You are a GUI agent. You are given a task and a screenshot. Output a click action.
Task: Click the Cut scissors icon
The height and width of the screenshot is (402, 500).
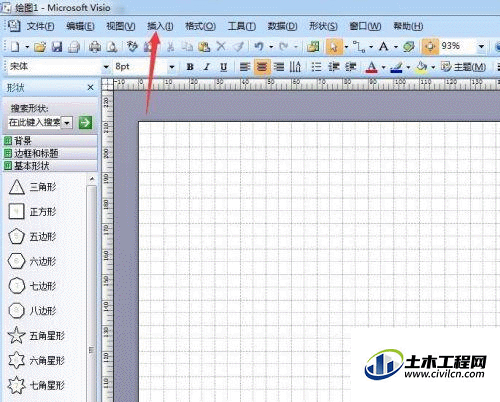[171, 47]
